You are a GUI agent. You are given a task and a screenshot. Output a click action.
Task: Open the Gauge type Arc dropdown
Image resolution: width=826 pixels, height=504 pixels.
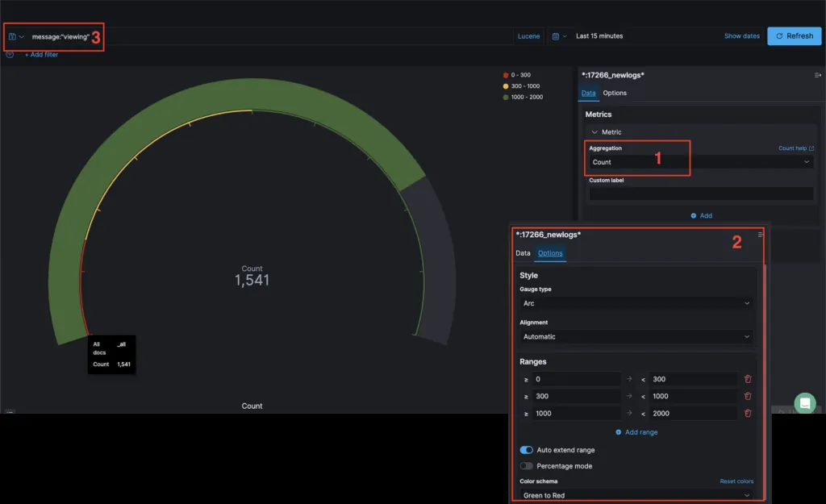(636, 303)
